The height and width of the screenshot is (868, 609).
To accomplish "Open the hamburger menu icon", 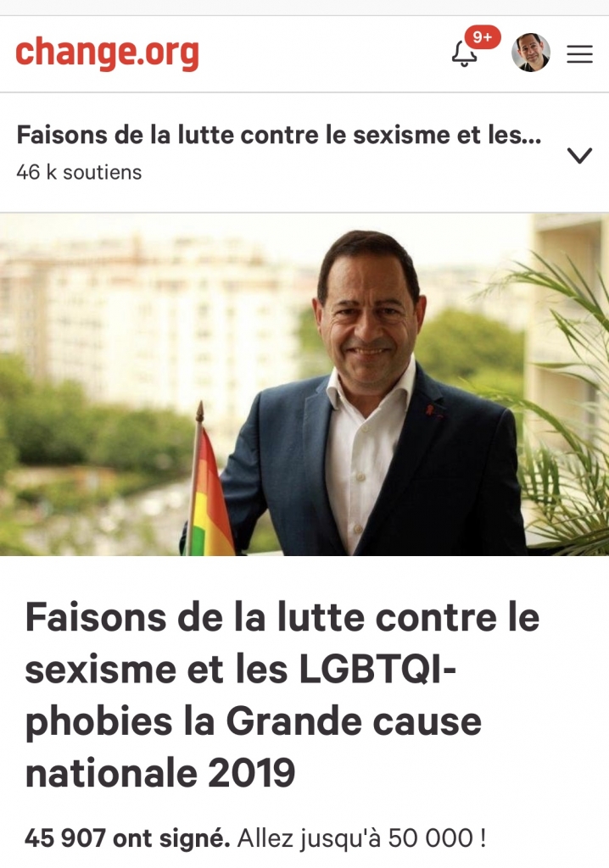I will [579, 53].
